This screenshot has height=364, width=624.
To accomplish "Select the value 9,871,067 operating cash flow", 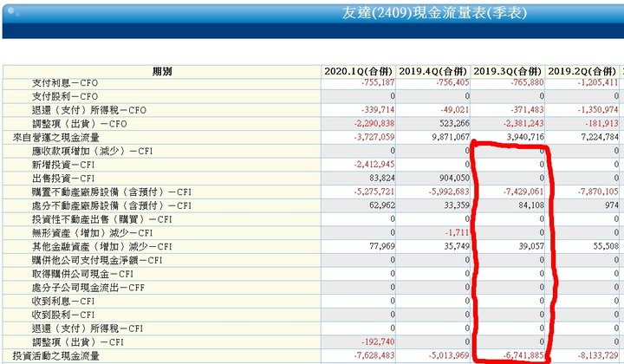I will point(452,137).
